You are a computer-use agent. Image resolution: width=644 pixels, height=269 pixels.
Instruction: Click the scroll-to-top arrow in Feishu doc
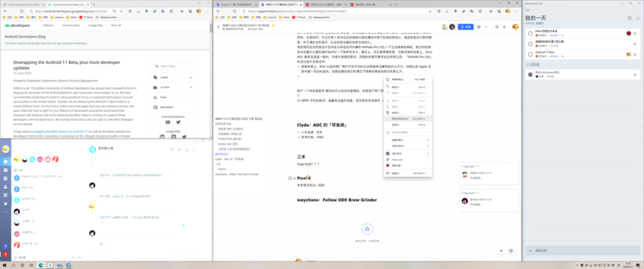pos(501,251)
